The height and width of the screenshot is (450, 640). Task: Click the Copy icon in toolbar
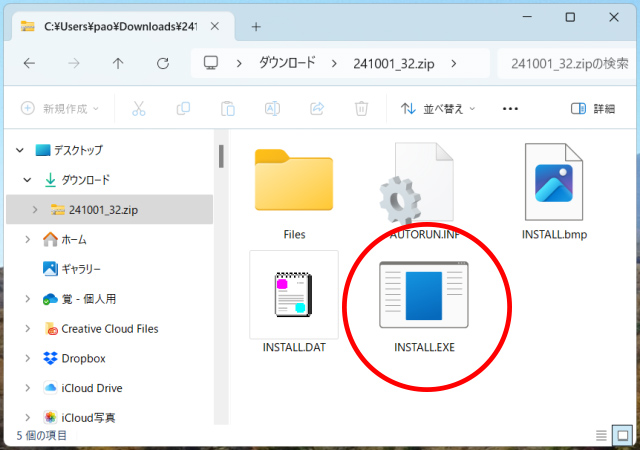coord(183,108)
